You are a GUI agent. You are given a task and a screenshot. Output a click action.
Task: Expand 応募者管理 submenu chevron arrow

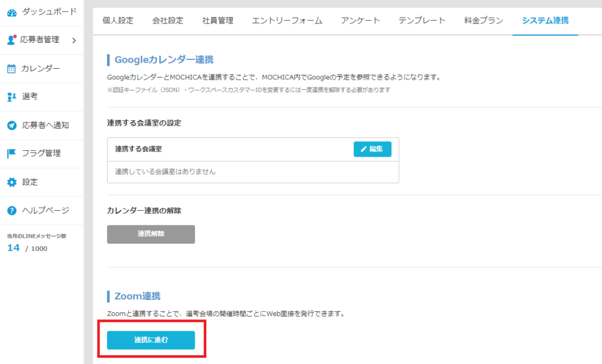[x=74, y=41]
